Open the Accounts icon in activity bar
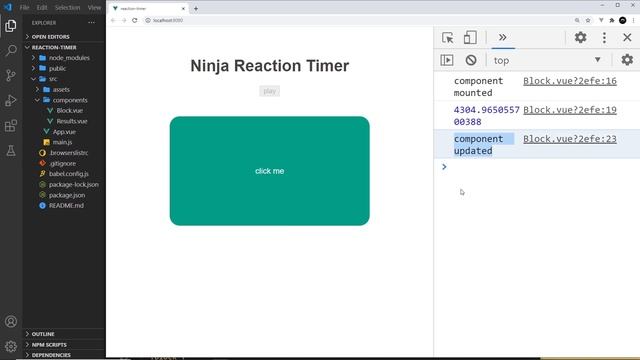 [11, 322]
